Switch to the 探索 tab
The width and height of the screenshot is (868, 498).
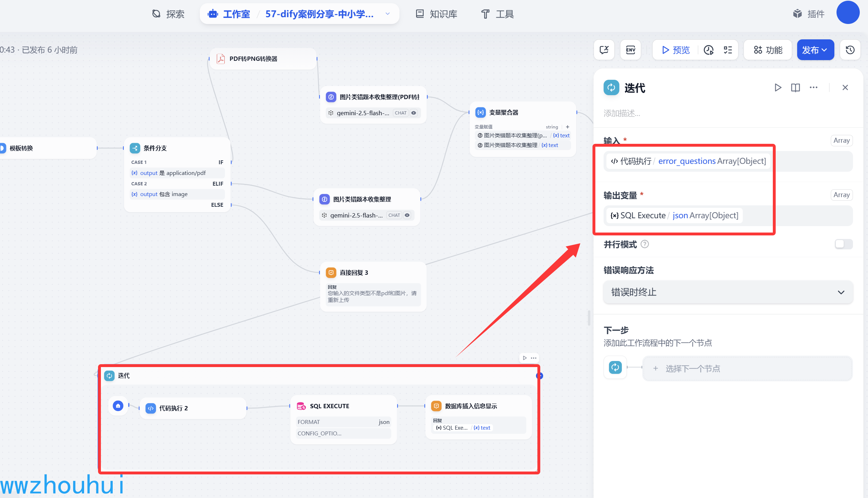[x=168, y=14]
